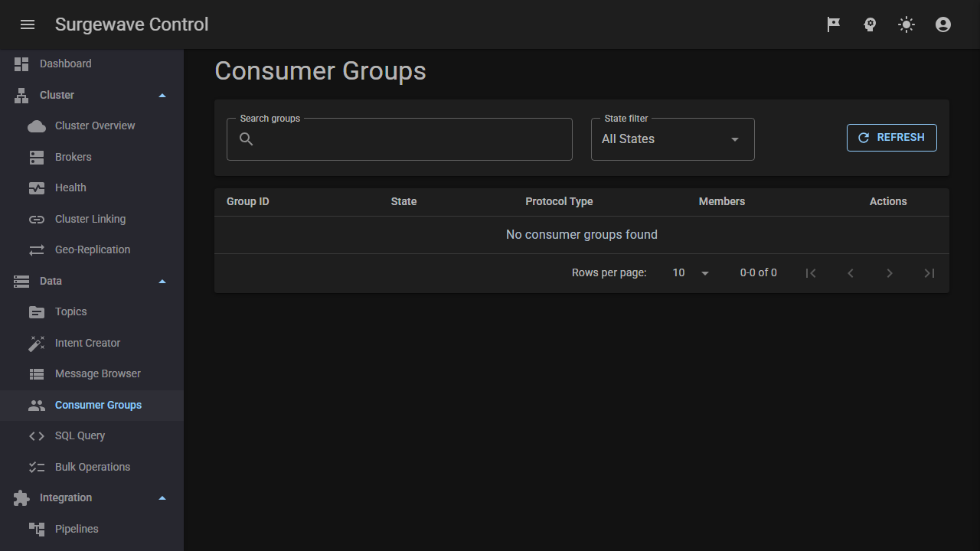Open the State filter dropdown
The height and width of the screenshot is (551, 980).
click(x=673, y=139)
